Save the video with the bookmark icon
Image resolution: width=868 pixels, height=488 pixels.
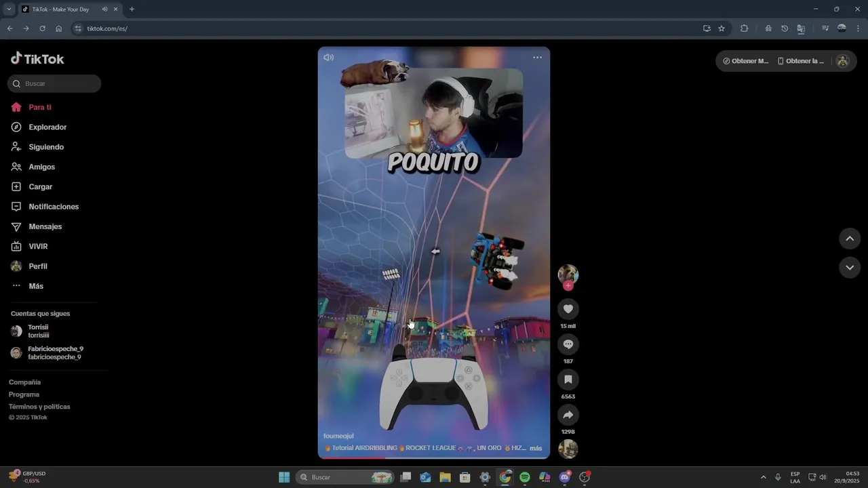[568, 380]
